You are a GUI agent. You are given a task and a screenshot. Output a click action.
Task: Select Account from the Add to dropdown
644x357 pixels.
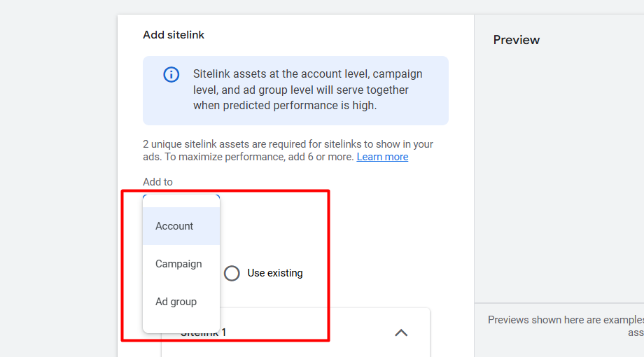(174, 226)
